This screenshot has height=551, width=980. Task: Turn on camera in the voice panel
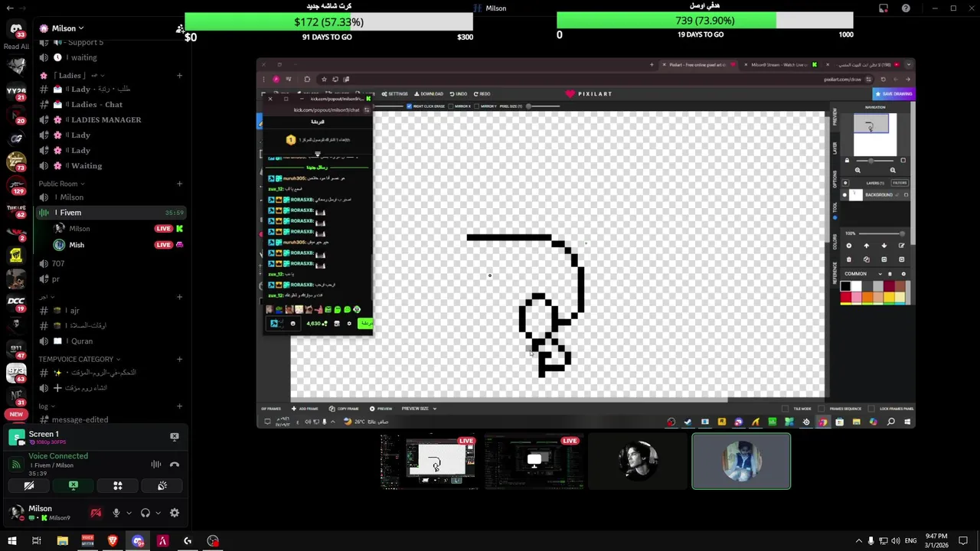29,486
